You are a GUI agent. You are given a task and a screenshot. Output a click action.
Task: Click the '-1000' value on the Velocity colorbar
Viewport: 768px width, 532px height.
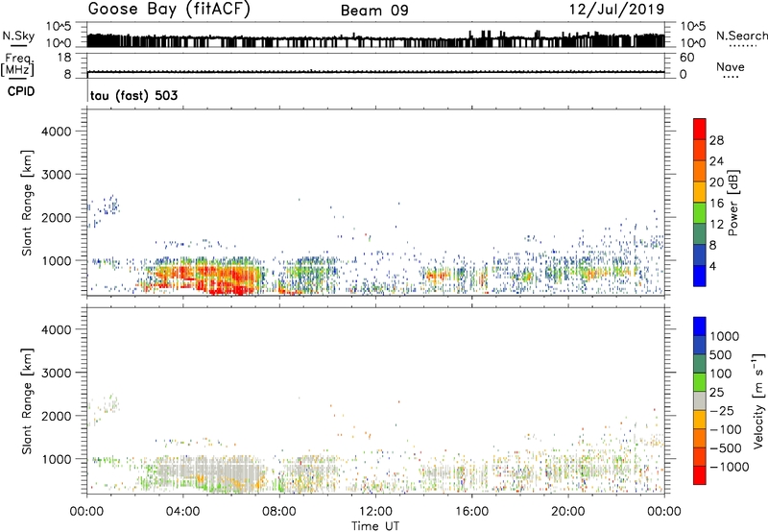pyautogui.click(x=730, y=467)
